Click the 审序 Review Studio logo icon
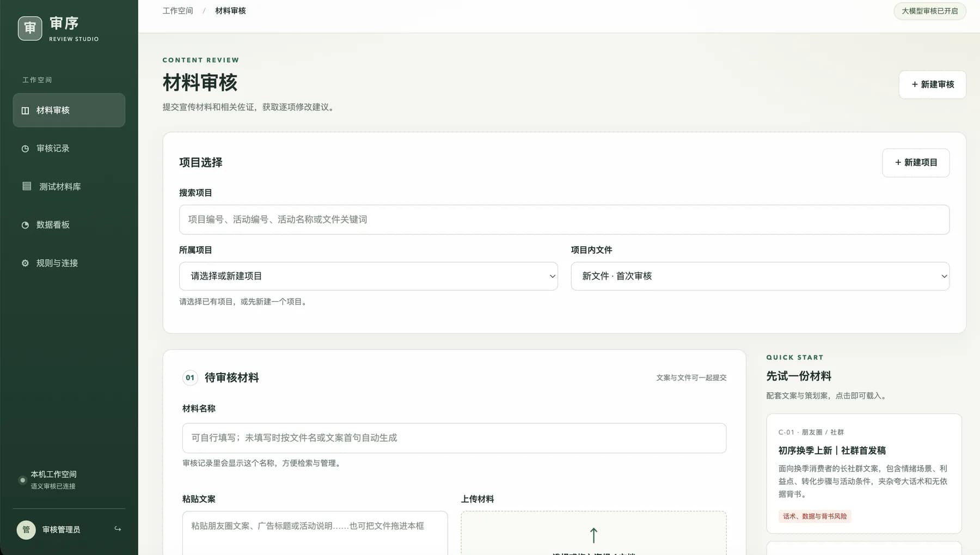This screenshot has height=555, width=980. (x=30, y=28)
